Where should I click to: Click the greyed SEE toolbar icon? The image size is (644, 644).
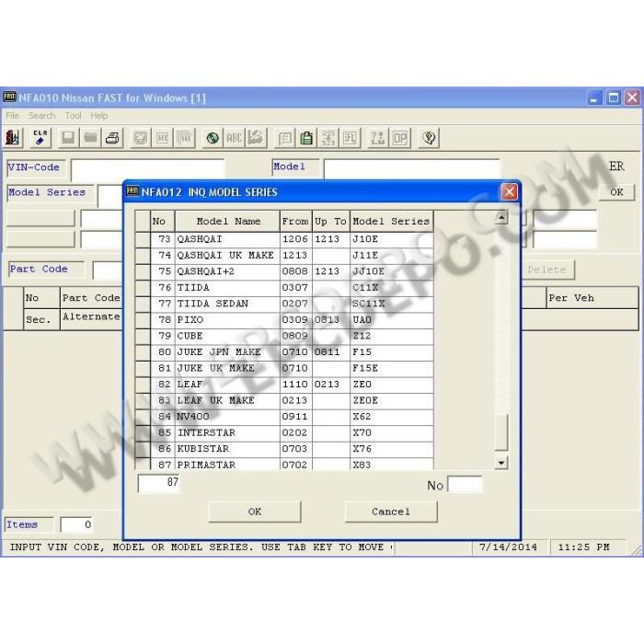(x=162, y=138)
